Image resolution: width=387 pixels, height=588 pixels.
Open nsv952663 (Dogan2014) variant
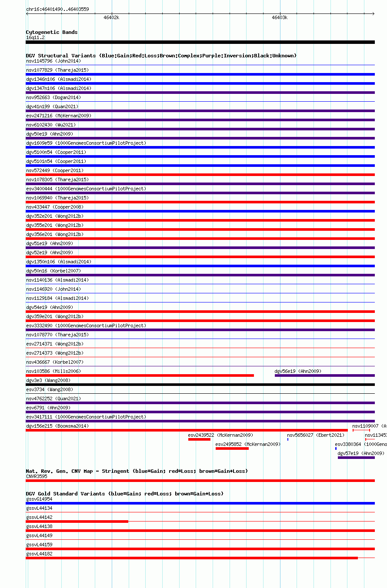tap(53, 97)
